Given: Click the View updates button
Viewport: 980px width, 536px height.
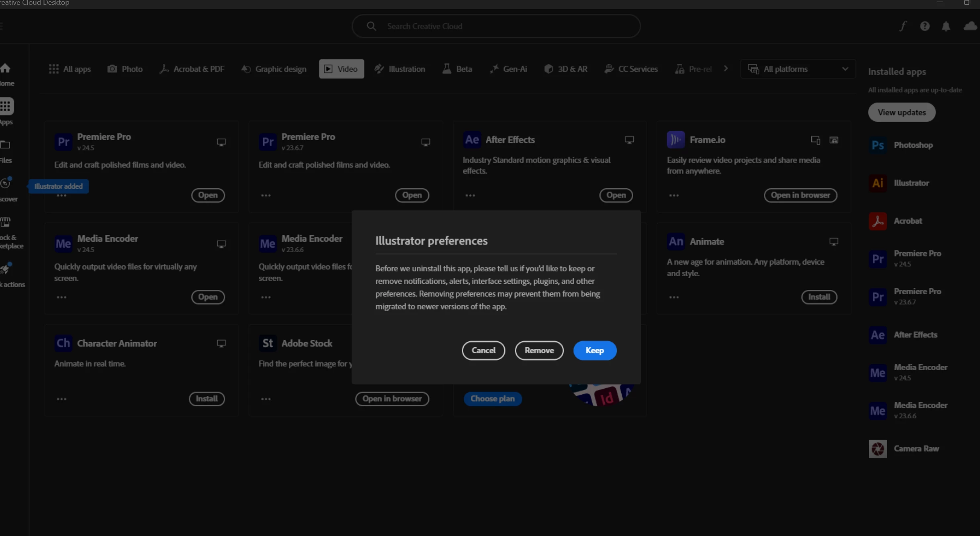Looking at the screenshot, I should pyautogui.click(x=901, y=112).
